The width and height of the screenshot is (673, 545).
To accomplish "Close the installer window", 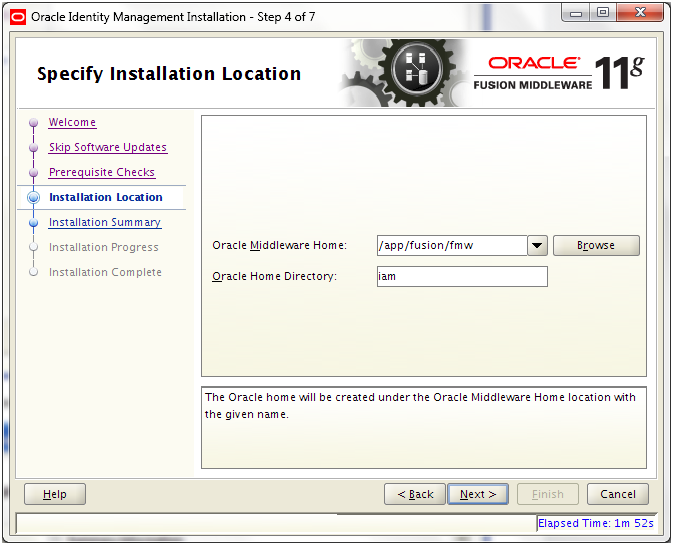I will [640, 13].
